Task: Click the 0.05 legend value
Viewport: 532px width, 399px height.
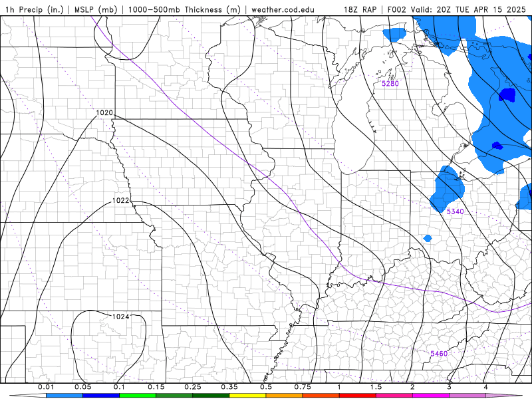Action: click(x=82, y=387)
